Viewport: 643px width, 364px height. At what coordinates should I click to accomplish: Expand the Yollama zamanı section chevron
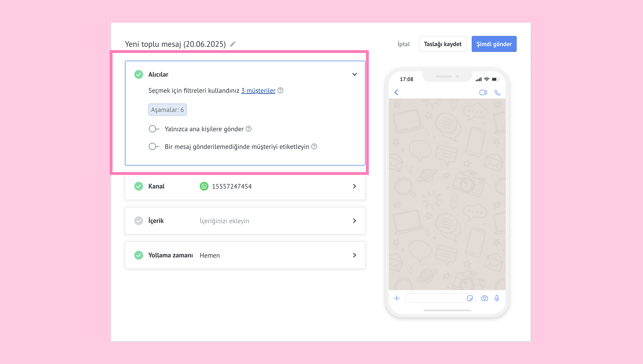click(355, 255)
